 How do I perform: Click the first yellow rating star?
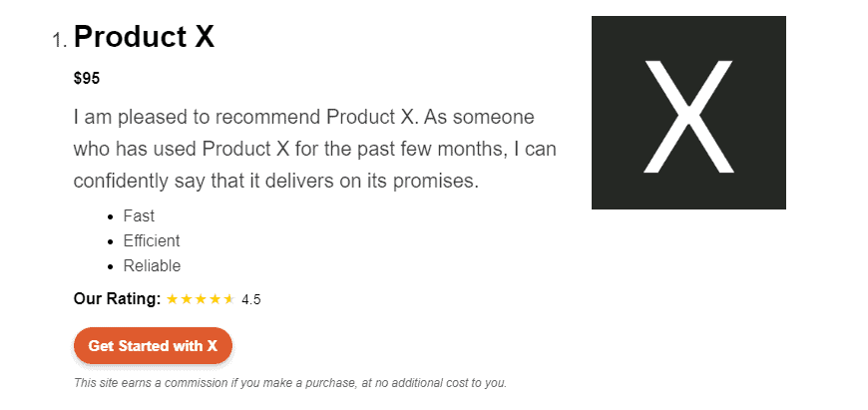pyautogui.click(x=173, y=298)
